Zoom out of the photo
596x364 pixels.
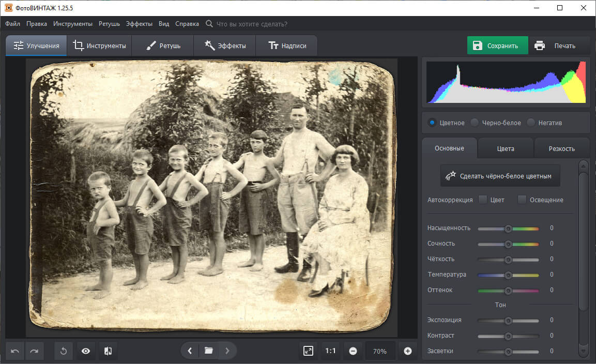pos(354,351)
